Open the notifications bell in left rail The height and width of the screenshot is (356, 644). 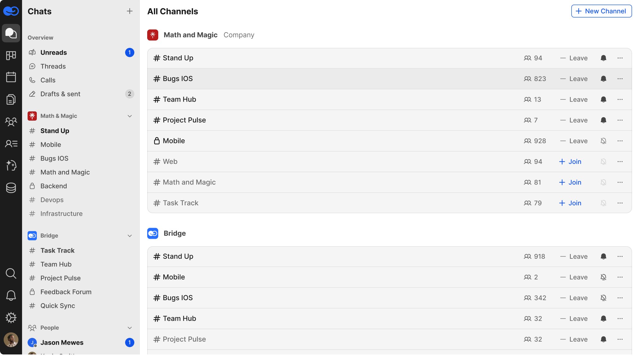coord(11,296)
